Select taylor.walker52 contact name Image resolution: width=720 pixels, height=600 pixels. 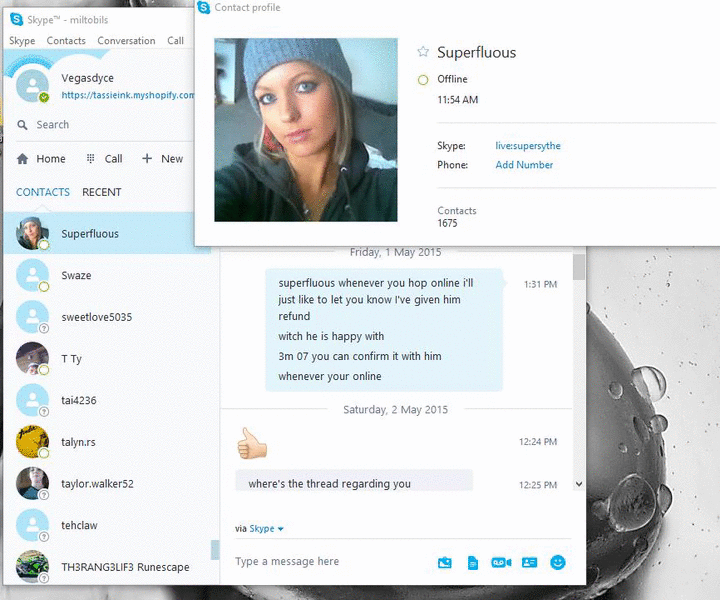click(97, 483)
